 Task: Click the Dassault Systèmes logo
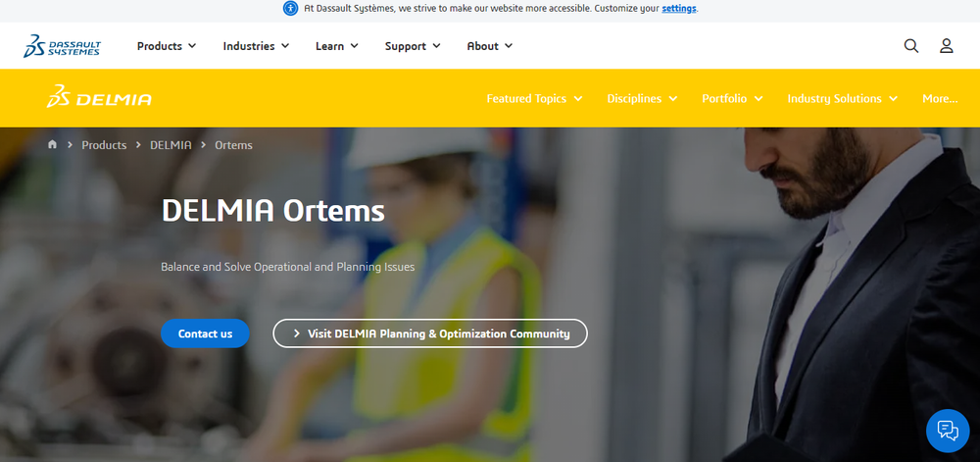click(62, 46)
